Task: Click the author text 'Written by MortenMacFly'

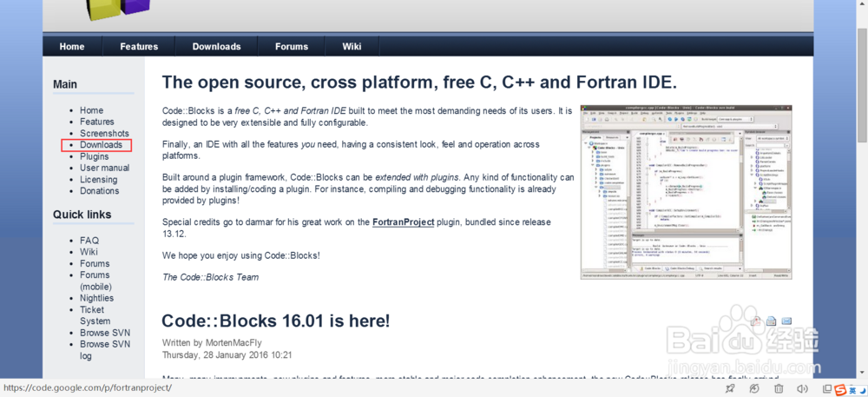Action: pos(212,343)
